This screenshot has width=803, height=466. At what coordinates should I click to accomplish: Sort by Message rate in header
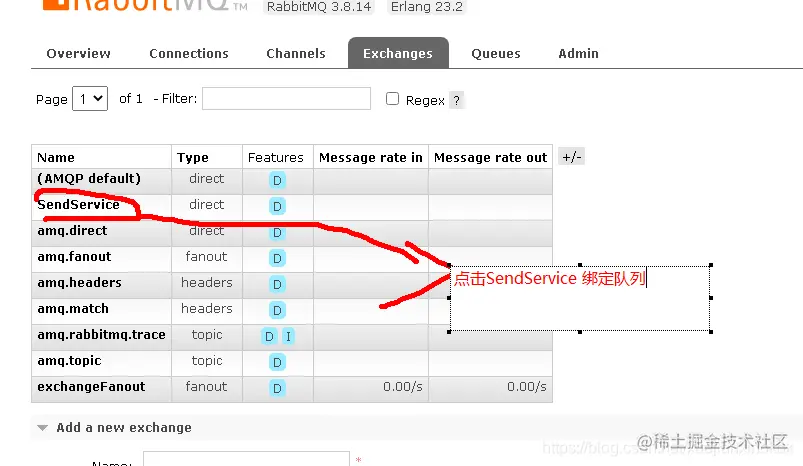(371, 157)
